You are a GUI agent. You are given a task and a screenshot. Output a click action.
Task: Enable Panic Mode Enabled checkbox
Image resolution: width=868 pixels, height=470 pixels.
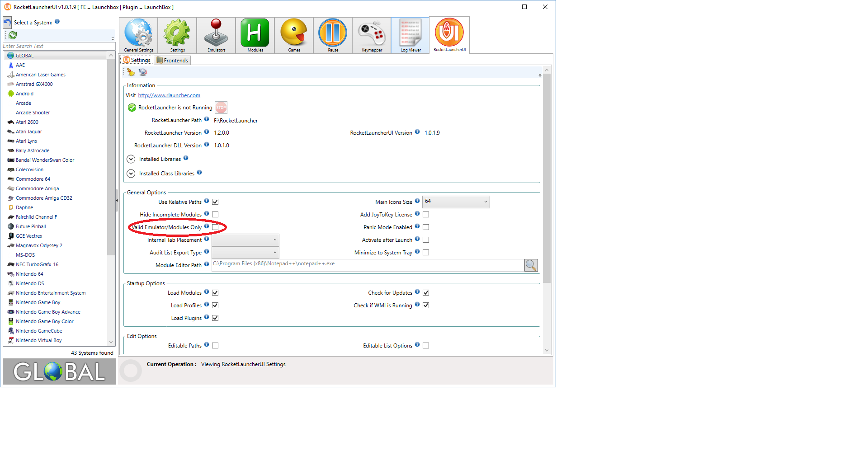pyautogui.click(x=426, y=227)
